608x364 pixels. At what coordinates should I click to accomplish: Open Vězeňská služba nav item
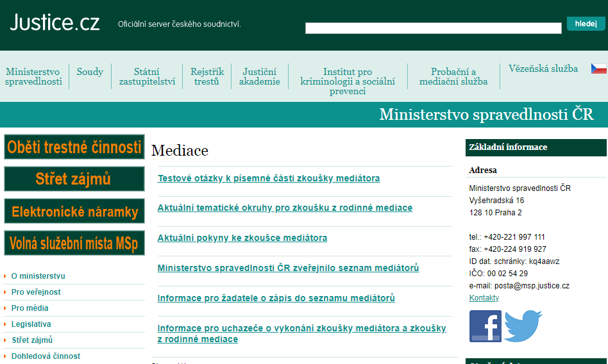pyautogui.click(x=543, y=69)
